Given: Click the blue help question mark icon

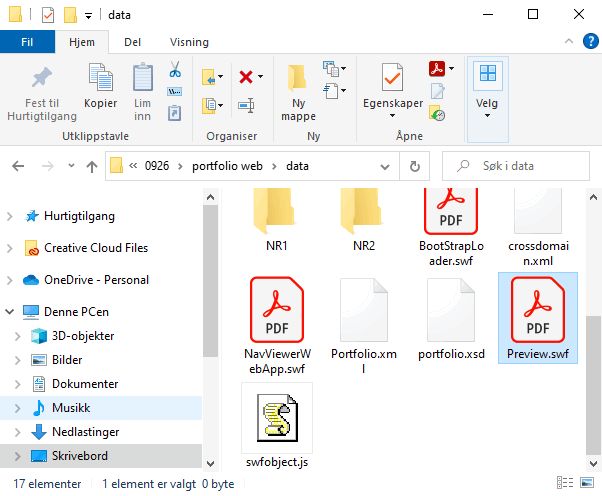Looking at the screenshot, I should (x=590, y=41).
